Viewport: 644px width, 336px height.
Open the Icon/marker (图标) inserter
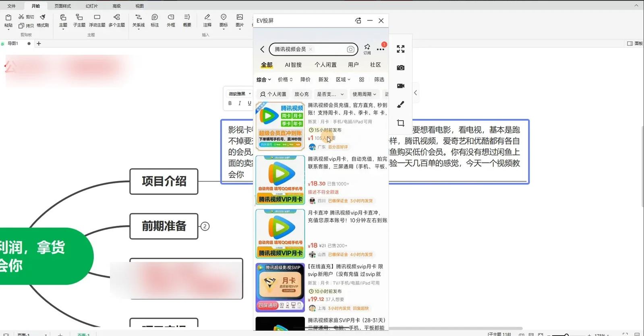click(x=224, y=21)
